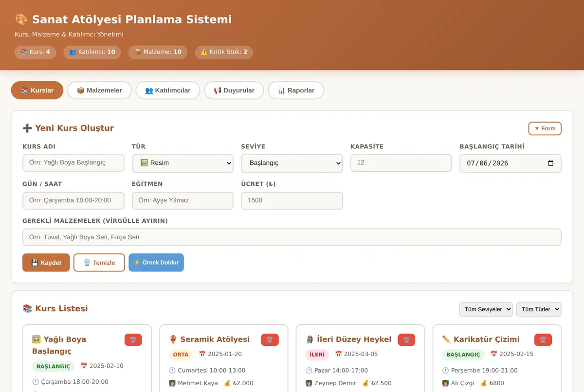Click the Eğitmen input field
Image resolution: width=584 pixels, height=392 pixels.
[182, 200]
